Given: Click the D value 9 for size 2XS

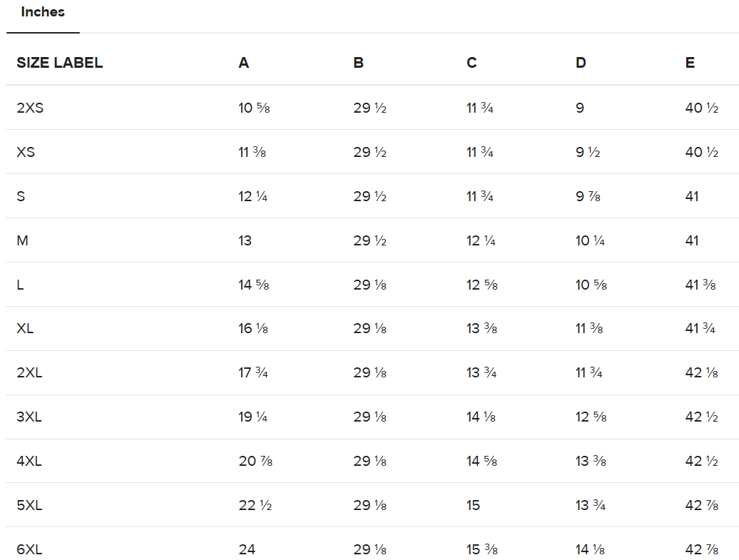Looking at the screenshot, I should (x=580, y=108).
